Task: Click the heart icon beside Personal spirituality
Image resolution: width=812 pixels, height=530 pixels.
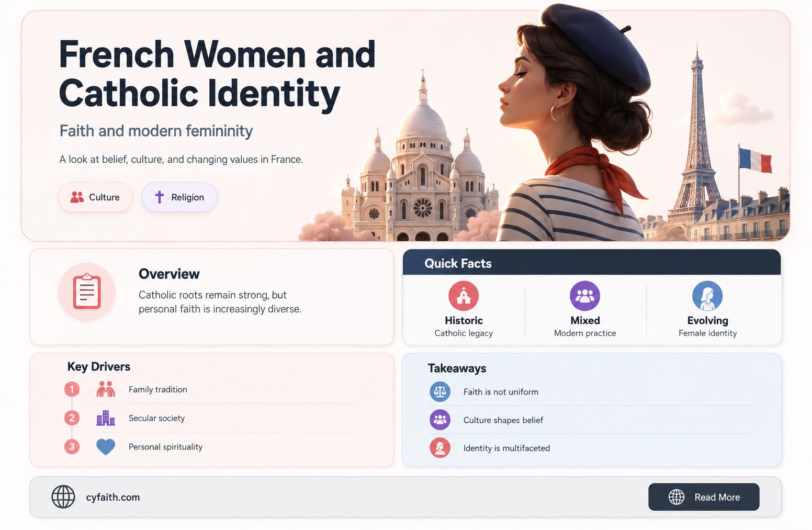Action: point(106,447)
